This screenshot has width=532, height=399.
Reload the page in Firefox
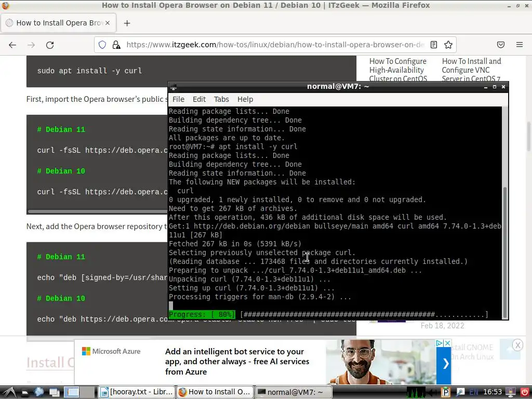50,45
